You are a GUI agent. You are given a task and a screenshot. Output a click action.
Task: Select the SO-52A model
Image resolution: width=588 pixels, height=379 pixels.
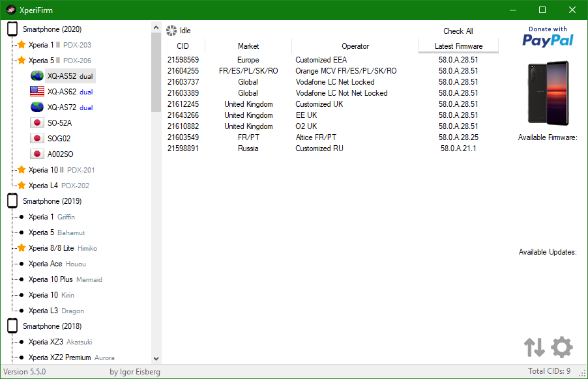pyautogui.click(x=59, y=123)
